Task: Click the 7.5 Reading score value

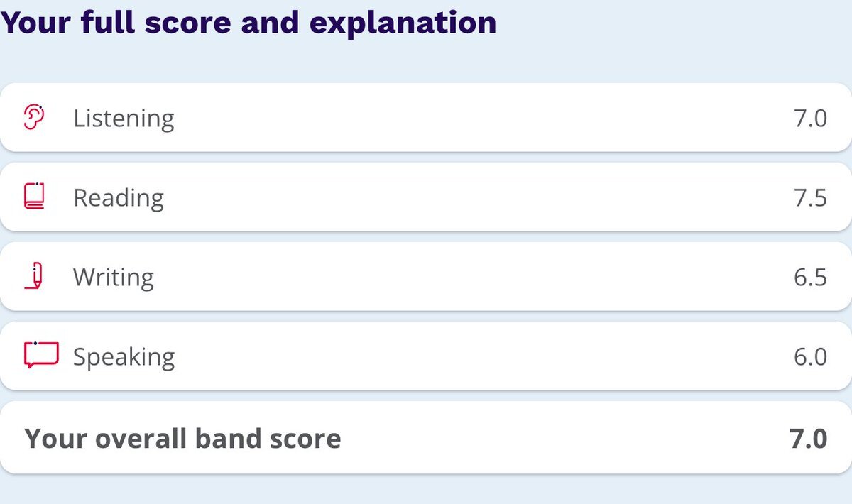Action: pos(810,197)
